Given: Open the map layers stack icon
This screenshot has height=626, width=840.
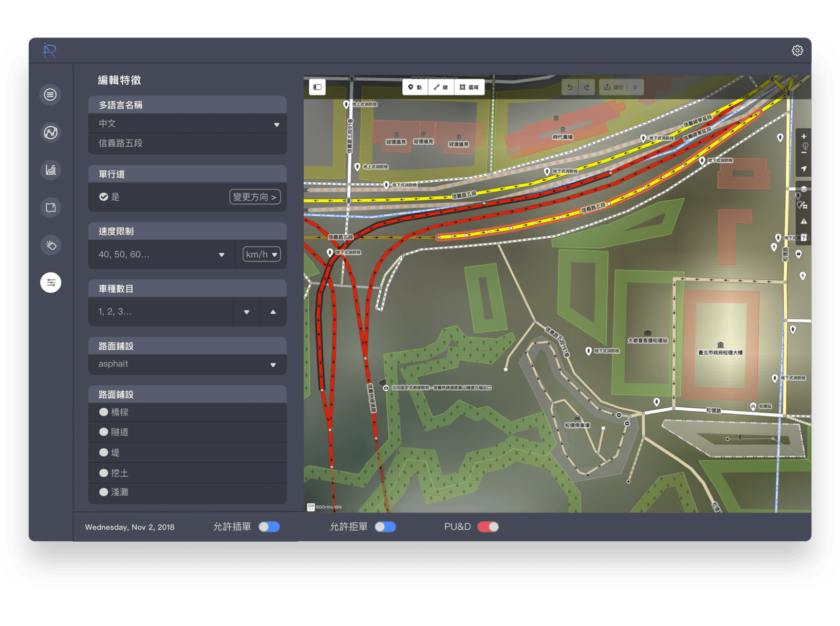Looking at the screenshot, I should 804,188.
